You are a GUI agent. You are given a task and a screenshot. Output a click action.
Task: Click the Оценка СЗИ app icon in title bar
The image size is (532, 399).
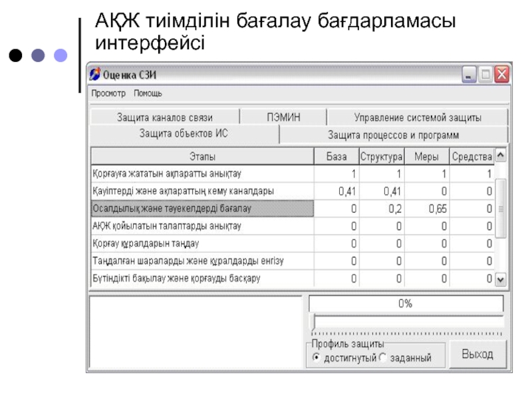94,74
